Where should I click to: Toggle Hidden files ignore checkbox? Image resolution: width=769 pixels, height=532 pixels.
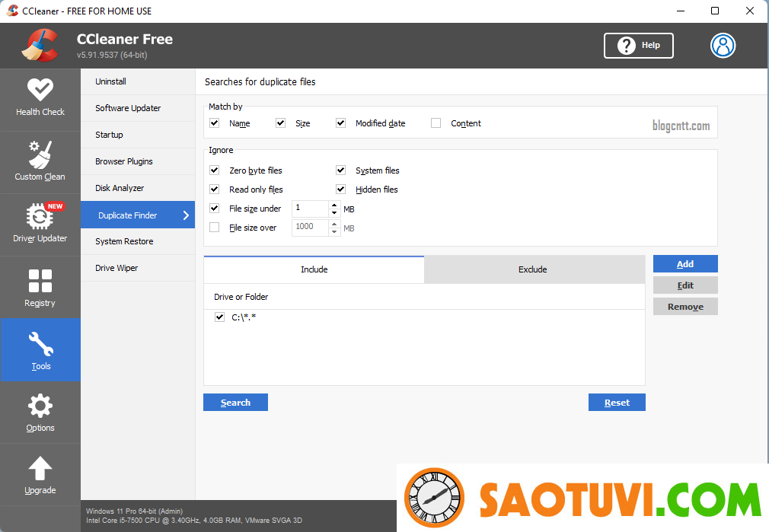341,190
